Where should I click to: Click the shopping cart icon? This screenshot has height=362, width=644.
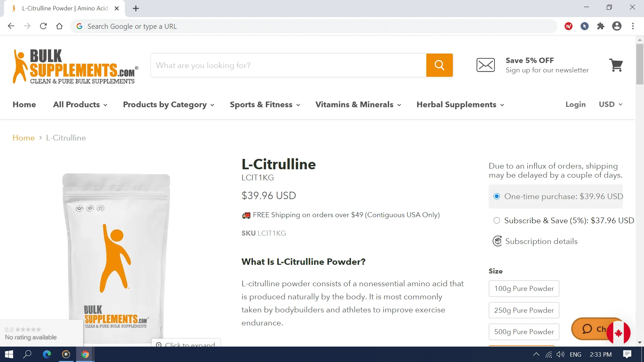pyautogui.click(x=618, y=65)
